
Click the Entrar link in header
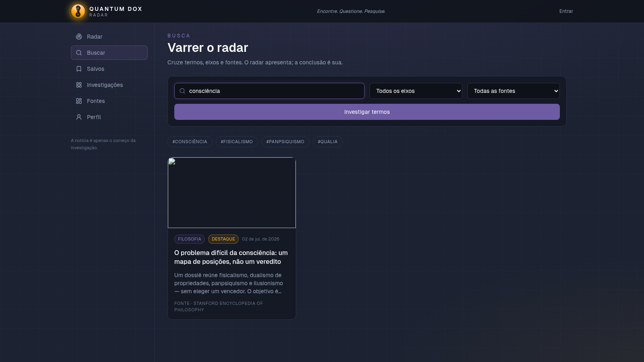click(x=566, y=11)
